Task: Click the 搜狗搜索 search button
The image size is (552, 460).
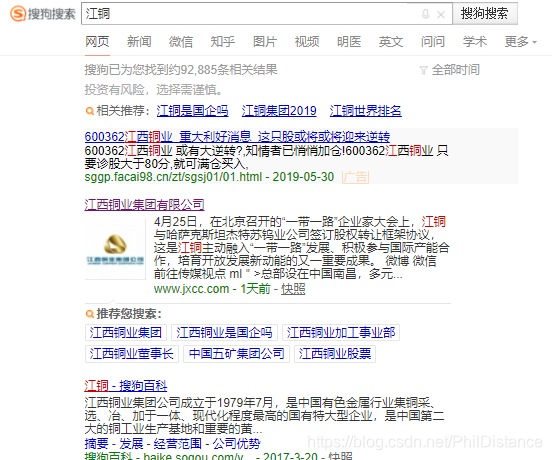Action: tap(485, 14)
